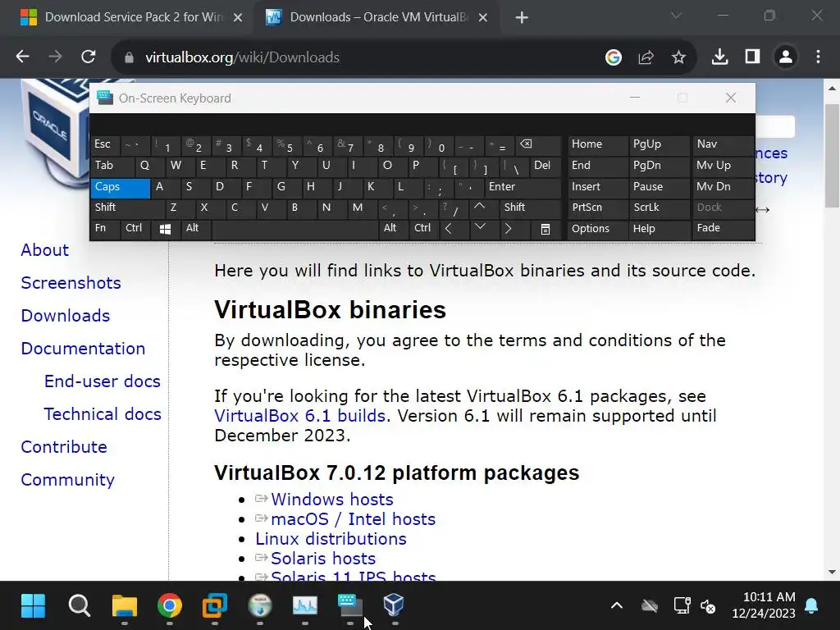Click the PgUp key
Screen dimensions: 840x630
(x=660, y=144)
